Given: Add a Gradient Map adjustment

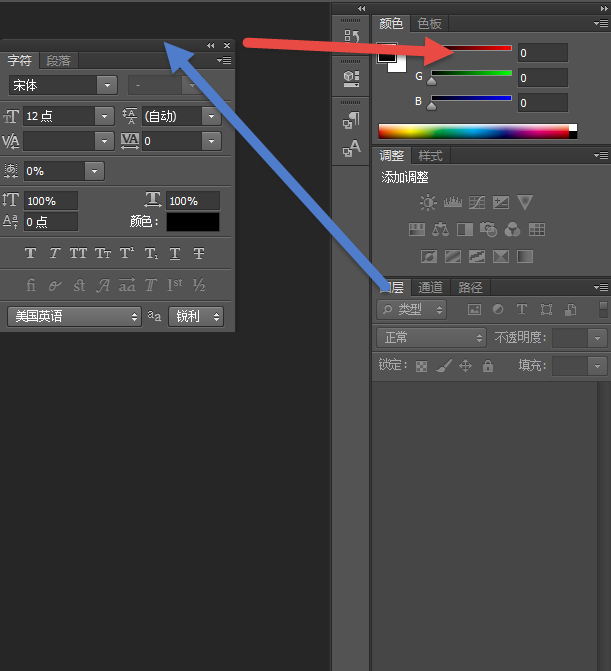Looking at the screenshot, I should coord(525,256).
